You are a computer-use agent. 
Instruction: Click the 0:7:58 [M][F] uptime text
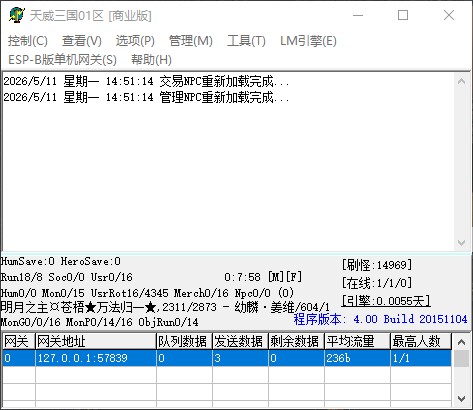point(263,277)
